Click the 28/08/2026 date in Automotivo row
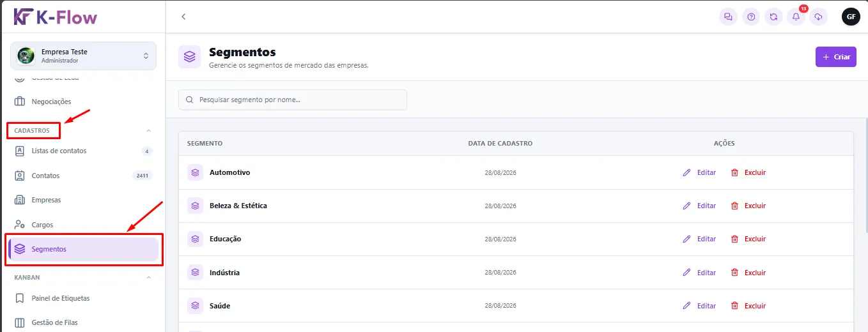Screen dimensions: 868x332 [x=500, y=173]
